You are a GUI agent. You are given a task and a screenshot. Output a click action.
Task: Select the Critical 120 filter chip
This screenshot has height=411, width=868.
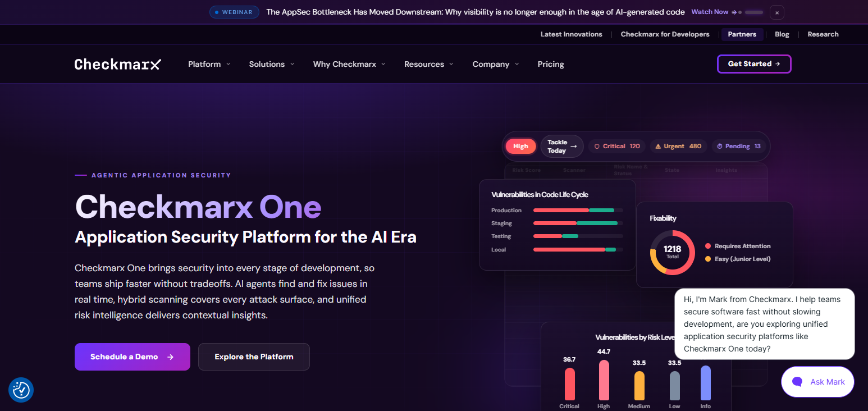pos(617,147)
